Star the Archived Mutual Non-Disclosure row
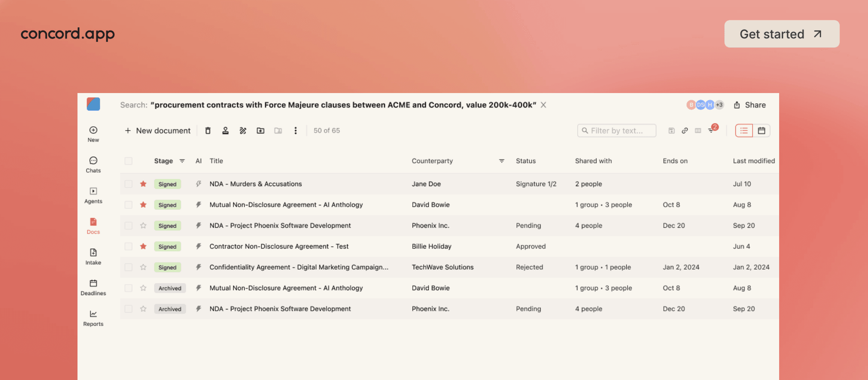The image size is (868, 380). pyautogui.click(x=143, y=288)
